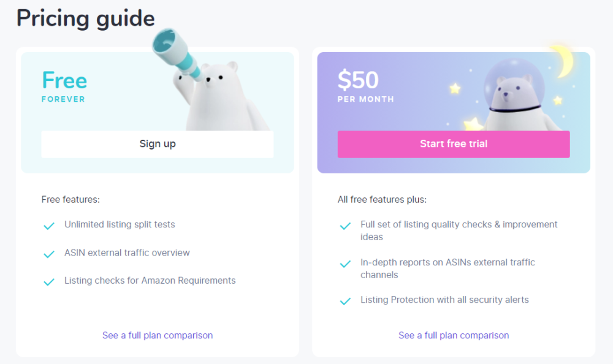The image size is (613, 364).
Task: Click checkmark beside Listing checks for Amazon Requirements
Action: click(49, 282)
